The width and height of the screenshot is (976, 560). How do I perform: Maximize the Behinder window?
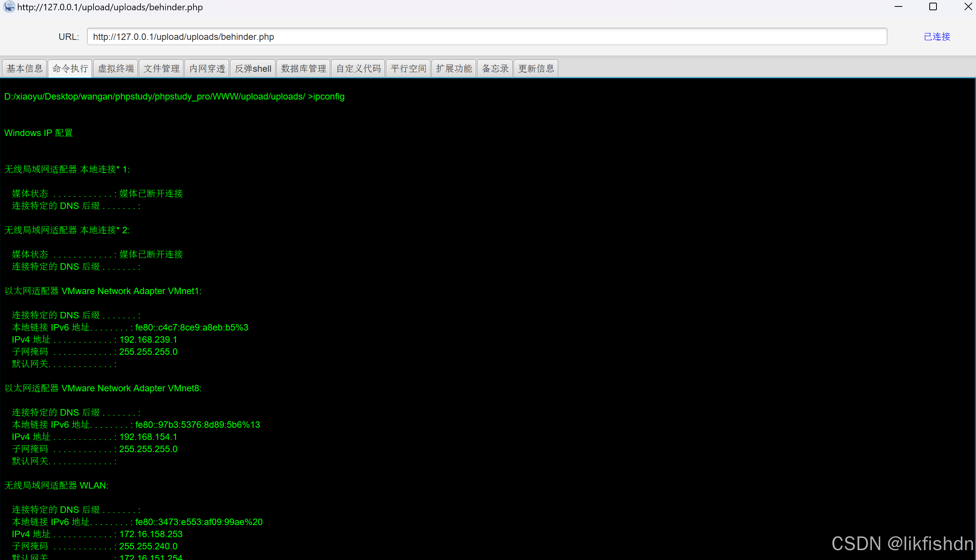(933, 7)
